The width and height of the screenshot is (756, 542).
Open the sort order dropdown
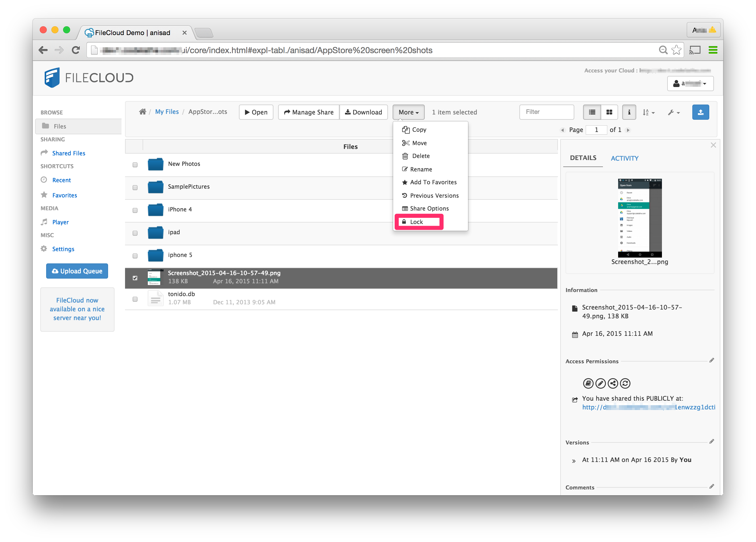[648, 113]
